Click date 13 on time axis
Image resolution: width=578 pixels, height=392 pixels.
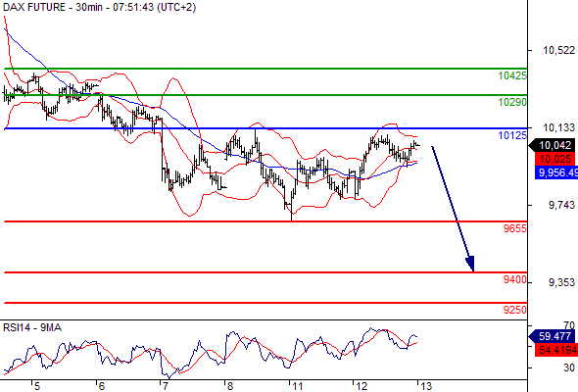pos(426,386)
